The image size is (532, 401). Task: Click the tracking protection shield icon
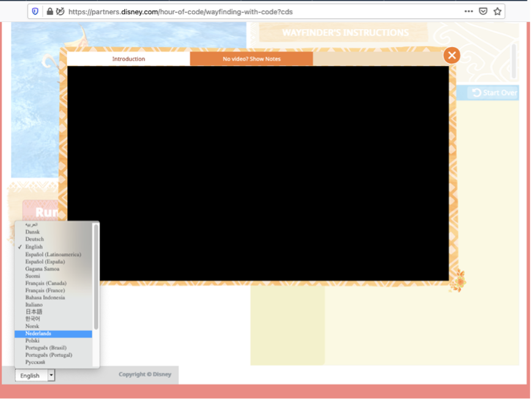point(35,12)
